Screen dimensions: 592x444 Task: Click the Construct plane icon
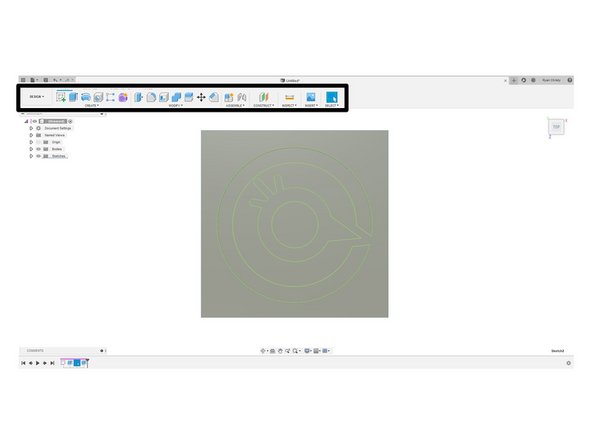264,97
